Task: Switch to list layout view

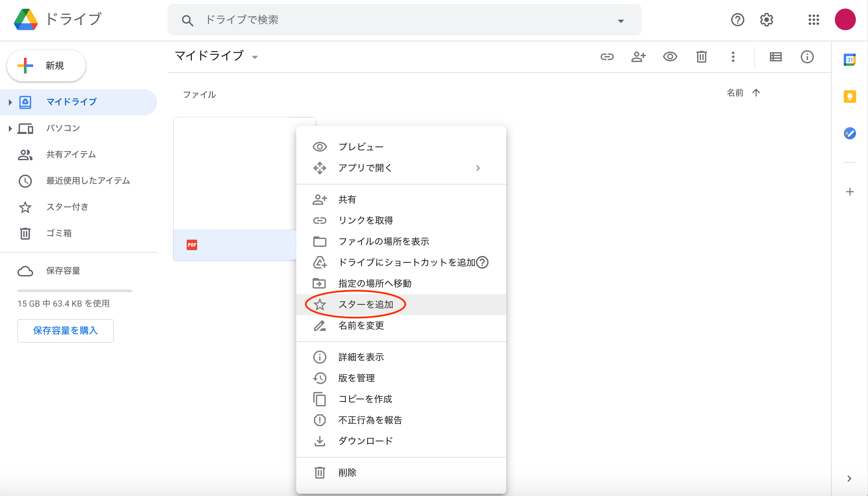Action: click(775, 57)
